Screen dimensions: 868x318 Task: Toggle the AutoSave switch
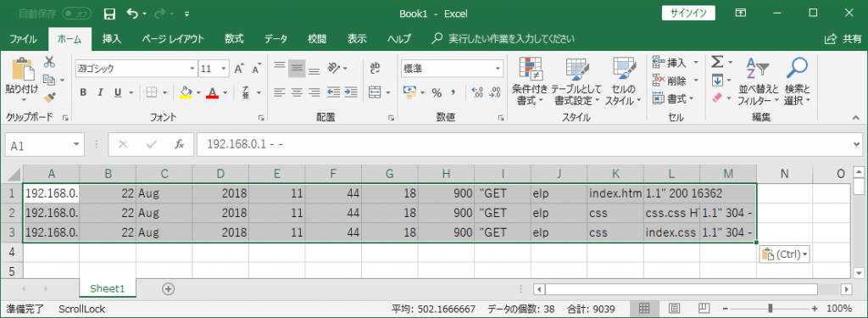(77, 13)
